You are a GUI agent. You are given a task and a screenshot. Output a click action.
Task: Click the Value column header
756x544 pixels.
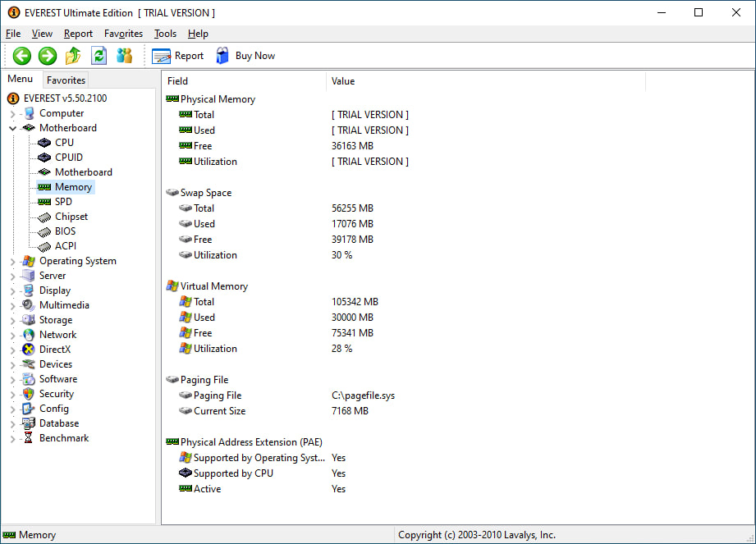point(486,81)
